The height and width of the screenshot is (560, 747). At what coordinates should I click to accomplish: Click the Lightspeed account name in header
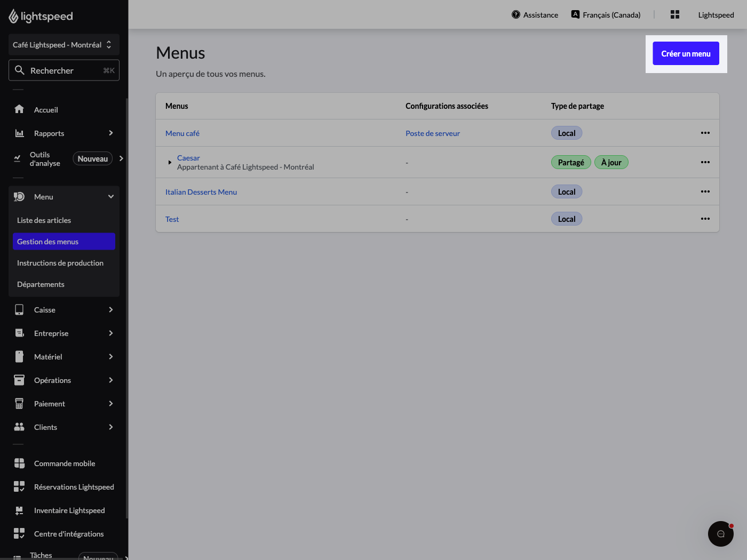tap(716, 15)
